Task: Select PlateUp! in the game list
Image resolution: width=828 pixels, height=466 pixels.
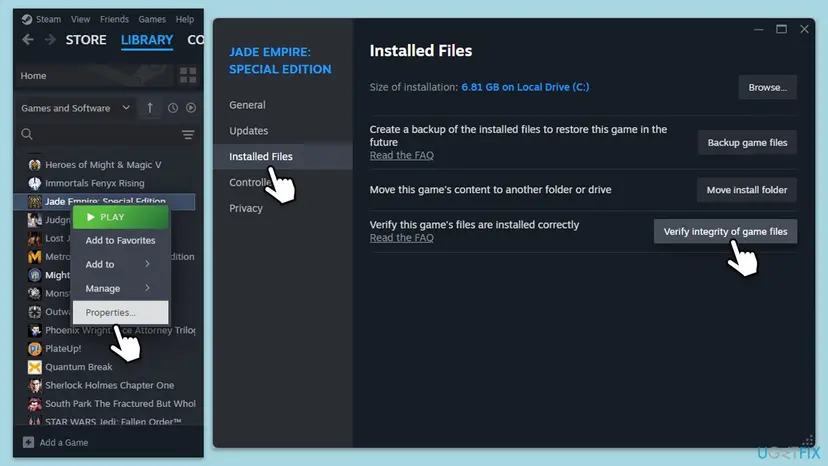Action: pyautogui.click(x=63, y=349)
